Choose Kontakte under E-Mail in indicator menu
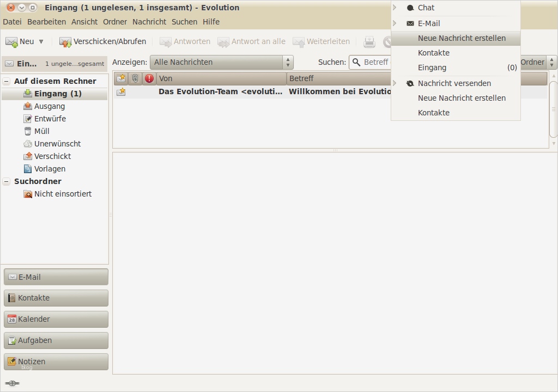The image size is (558, 392). [x=456, y=53]
